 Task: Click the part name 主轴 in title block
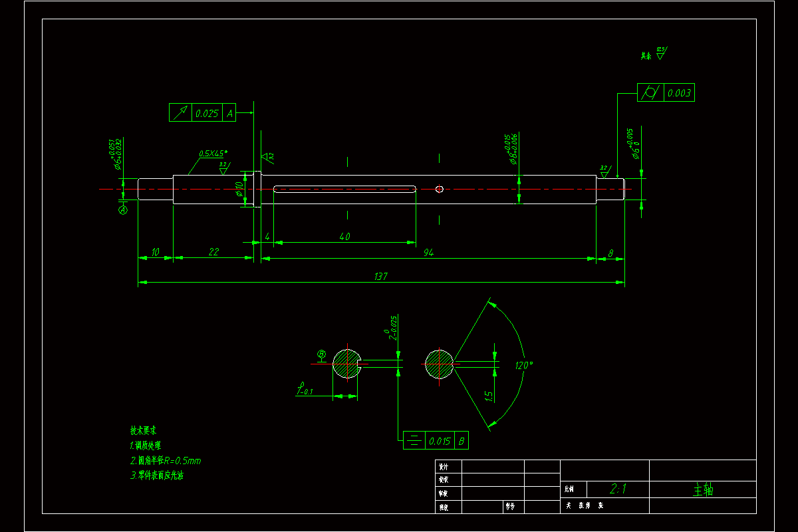[x=703, y=490]
